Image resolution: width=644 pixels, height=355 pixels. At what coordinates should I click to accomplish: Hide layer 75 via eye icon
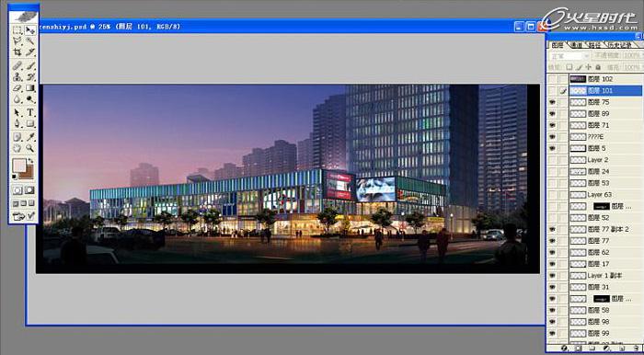pos(552,102)
